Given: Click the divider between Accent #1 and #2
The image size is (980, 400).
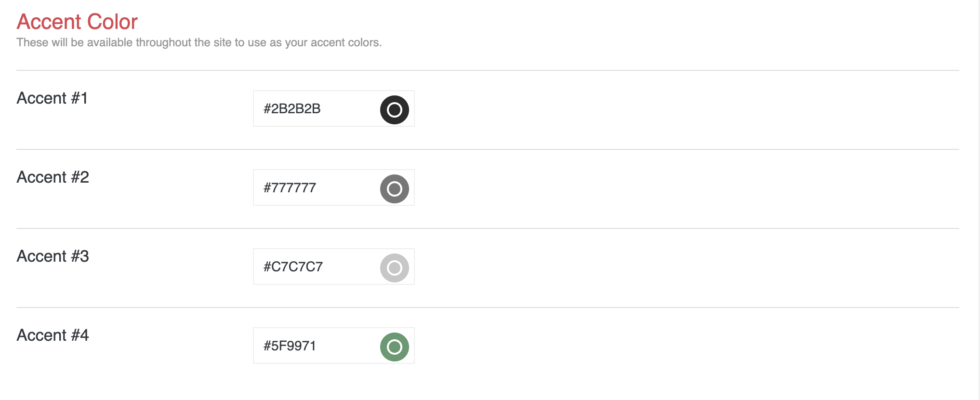Looking at the screenshot, I should pyautogui.click(x=488, y=149).
